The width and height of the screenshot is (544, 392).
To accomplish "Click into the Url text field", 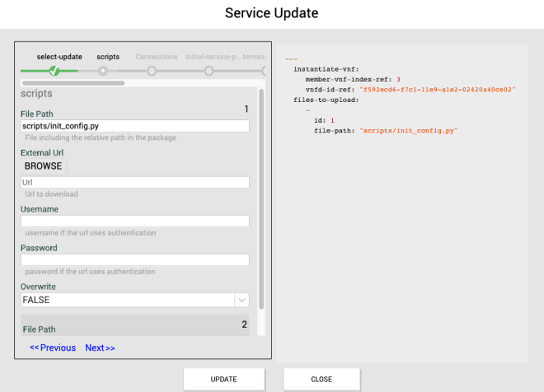I will [x=135, y=182].
